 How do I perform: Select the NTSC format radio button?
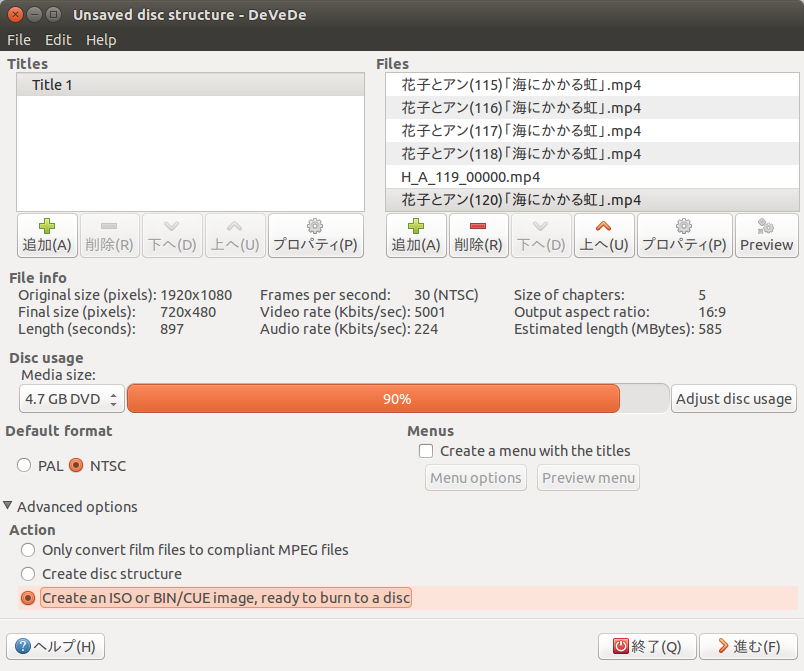pos(76,465)
